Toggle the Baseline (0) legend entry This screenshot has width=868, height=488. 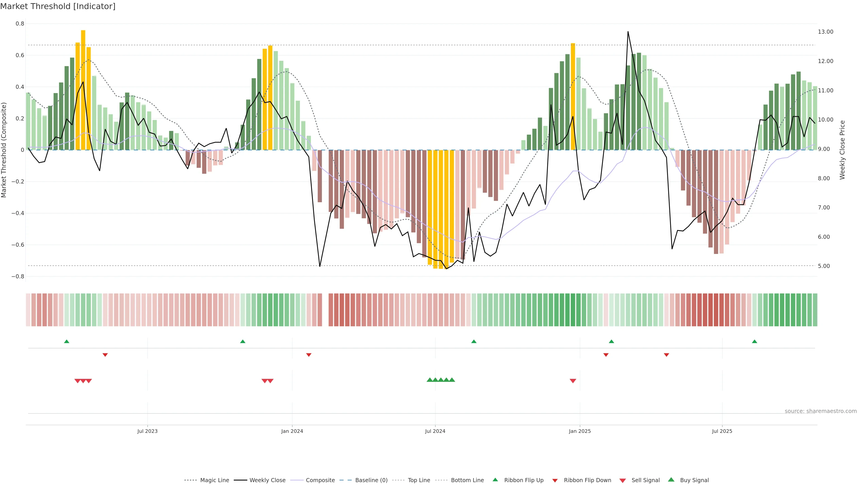tap(371, 480)
